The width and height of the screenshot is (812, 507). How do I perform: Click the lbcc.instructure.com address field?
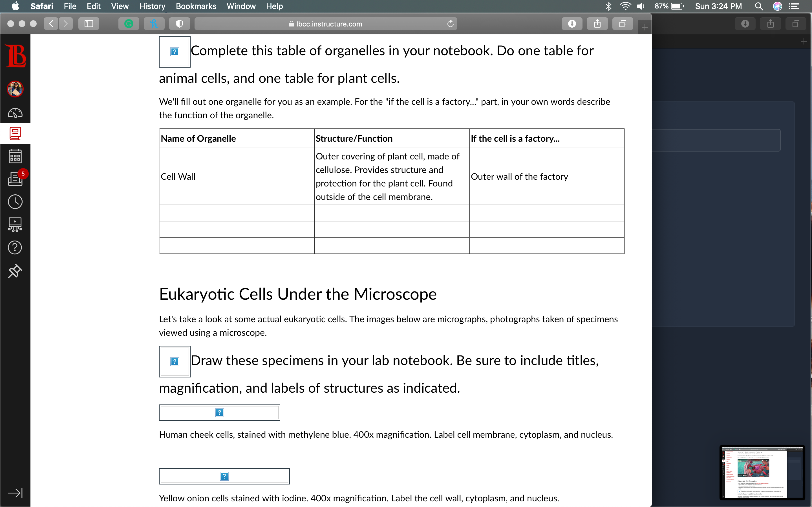point(325,24)
